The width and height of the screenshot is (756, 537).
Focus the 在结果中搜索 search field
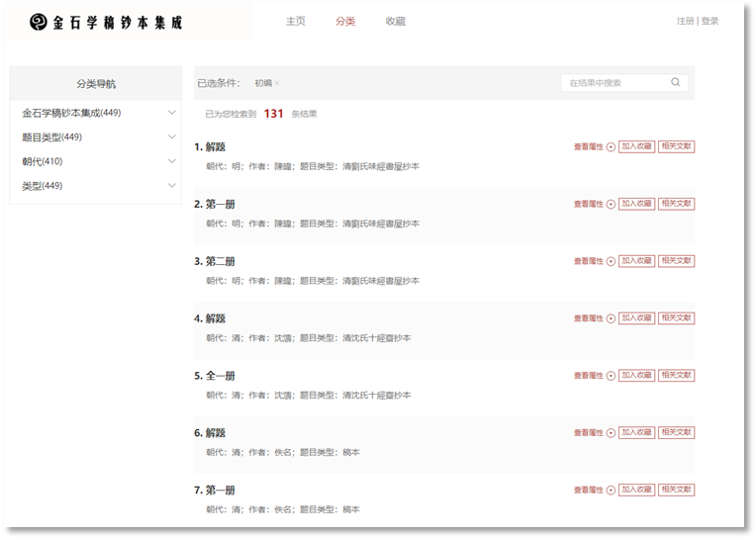pos(614,83)
